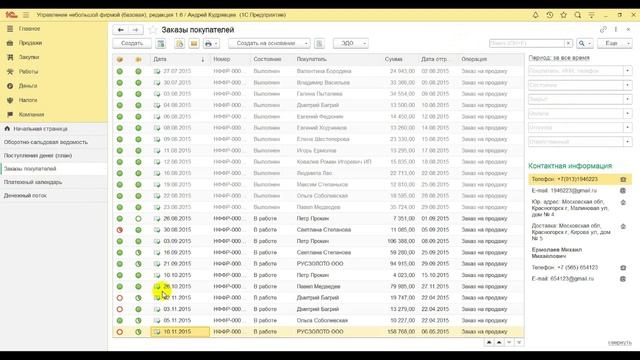The width and height of the screenshot is (640, 360).
Task: Open the notifications bell icon
Action: [536, 15]
